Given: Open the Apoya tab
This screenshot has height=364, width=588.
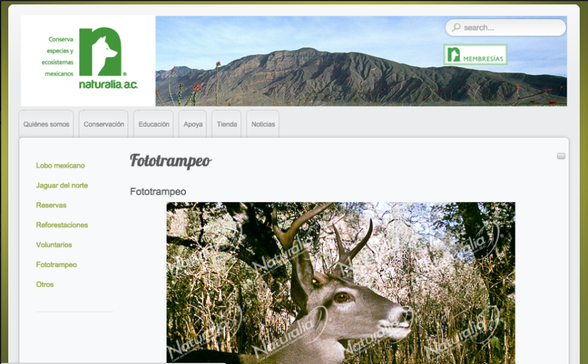Looking at the screenshot, I should point(193,124).
